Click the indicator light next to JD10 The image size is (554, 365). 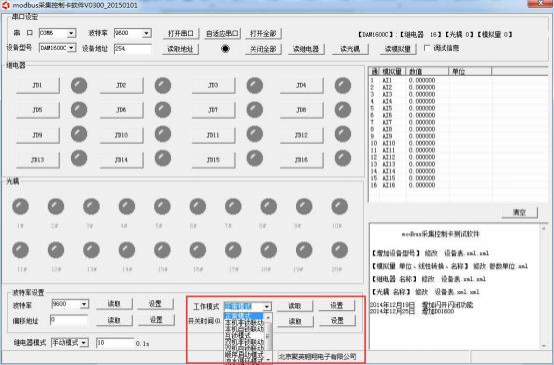(x=163, y=134)
